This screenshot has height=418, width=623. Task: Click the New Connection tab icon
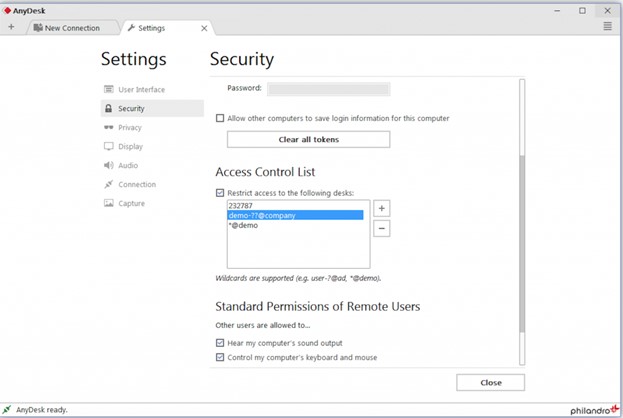(38, 27)
